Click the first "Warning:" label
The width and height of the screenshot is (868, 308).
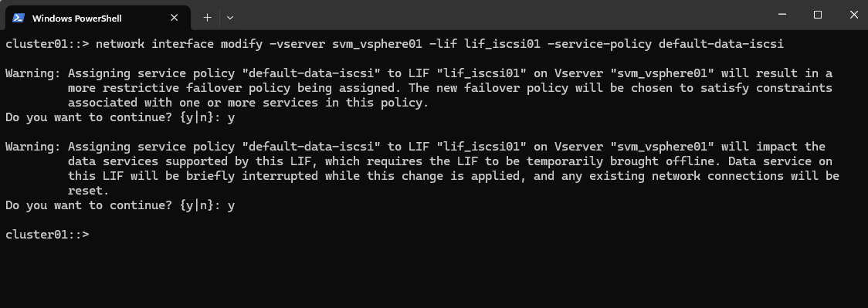coord(33,73)
